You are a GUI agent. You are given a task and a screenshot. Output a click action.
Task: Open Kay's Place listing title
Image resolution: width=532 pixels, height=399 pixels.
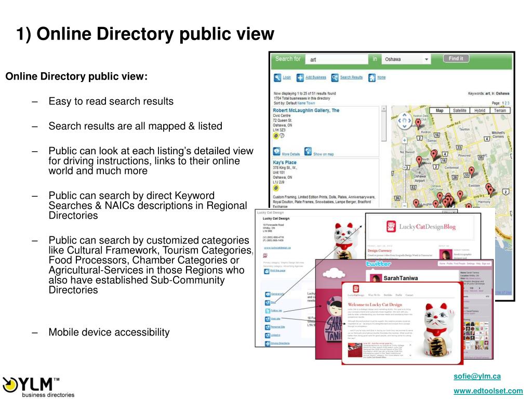(x=285, y=163)
